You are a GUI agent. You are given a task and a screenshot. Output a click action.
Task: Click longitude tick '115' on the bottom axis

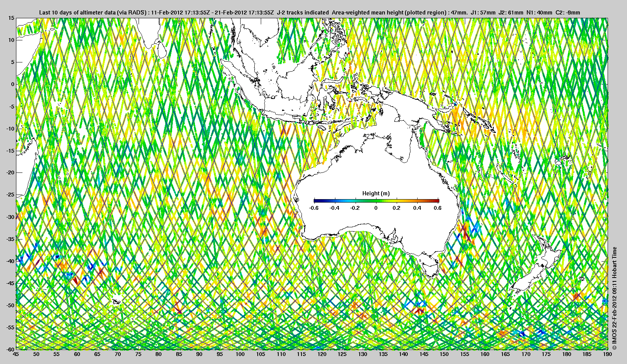click(x=301, y=354)
